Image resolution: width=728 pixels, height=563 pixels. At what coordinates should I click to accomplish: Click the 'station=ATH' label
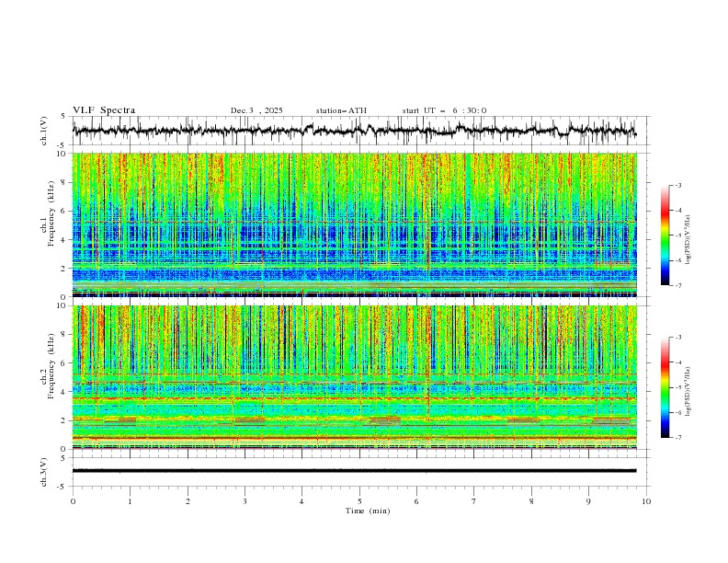(x=341, y=110)
